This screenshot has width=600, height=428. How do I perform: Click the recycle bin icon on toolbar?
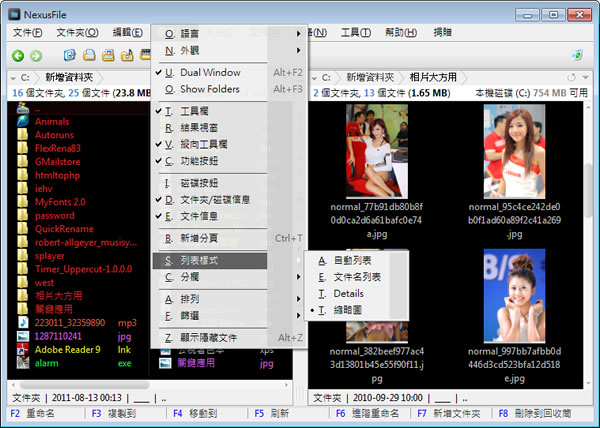(577, 54)
